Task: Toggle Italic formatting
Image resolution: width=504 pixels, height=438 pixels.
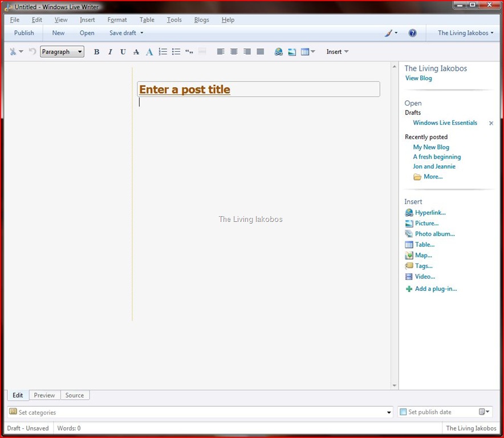Action: (110, 52)
